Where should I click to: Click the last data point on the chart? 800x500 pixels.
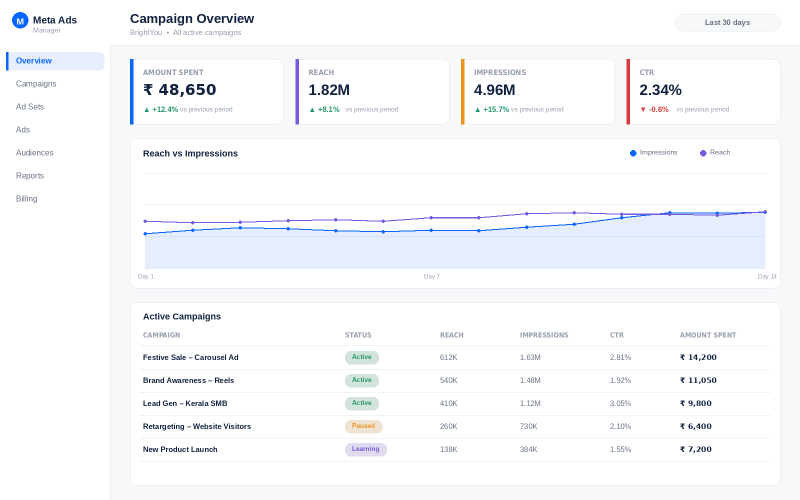click(x=765, y=212)
